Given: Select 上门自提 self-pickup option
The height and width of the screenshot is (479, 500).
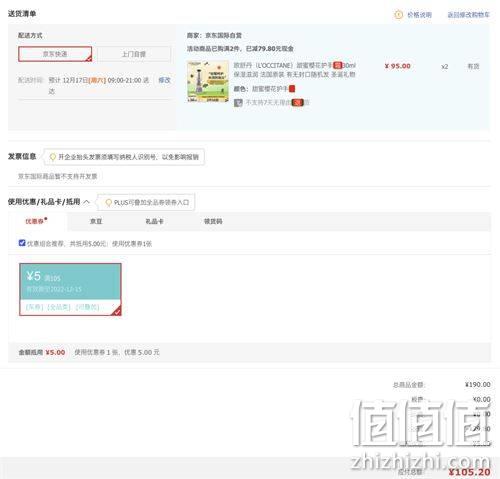Looking at the screenshot, I should pyautogui.click(x=134, y=54).
